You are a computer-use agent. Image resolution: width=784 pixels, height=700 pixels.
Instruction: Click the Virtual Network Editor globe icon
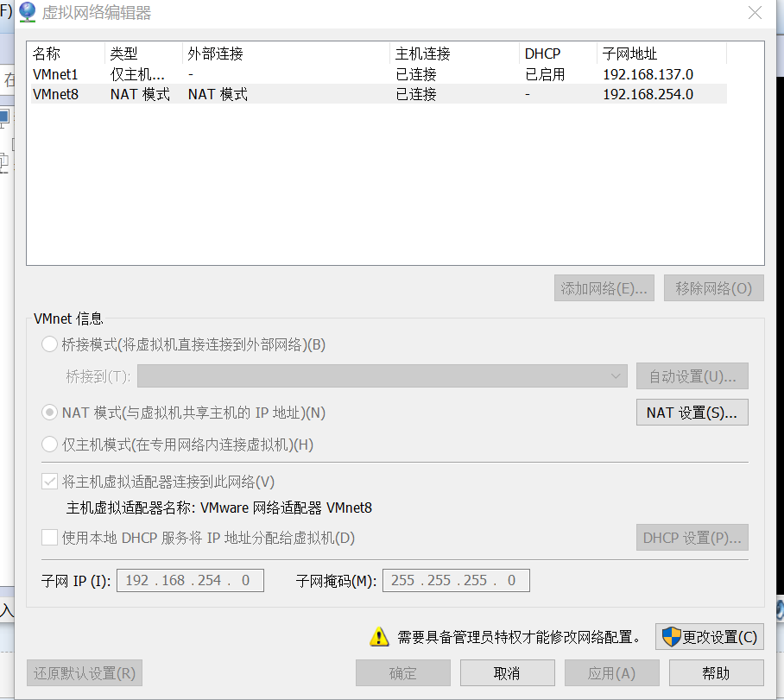[27, 12]
